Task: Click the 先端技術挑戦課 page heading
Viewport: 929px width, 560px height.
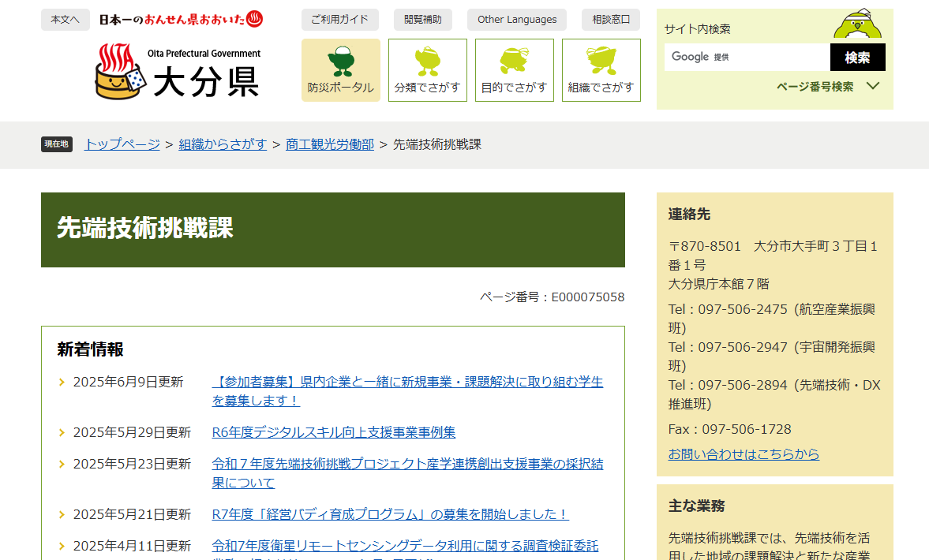Action: (x=145, y=228)
